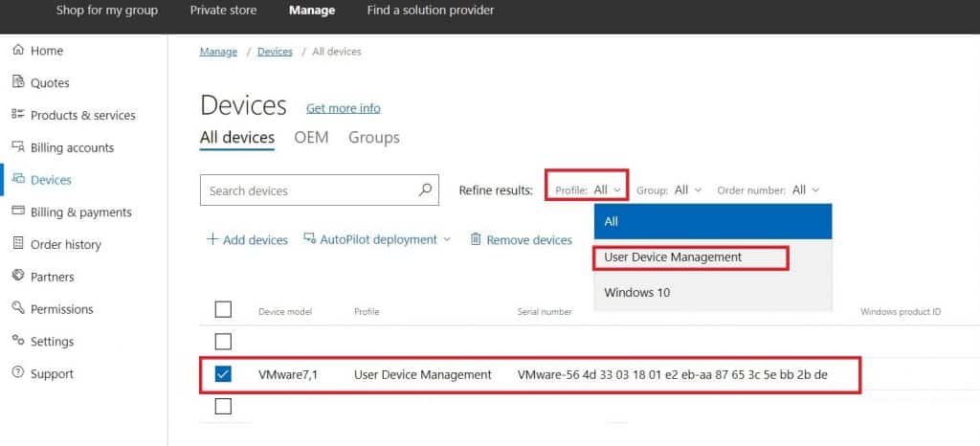This screenshot has height=446, width=980.
Task: Follow the Manage breadcrumb link
Action: click(218, 52)
